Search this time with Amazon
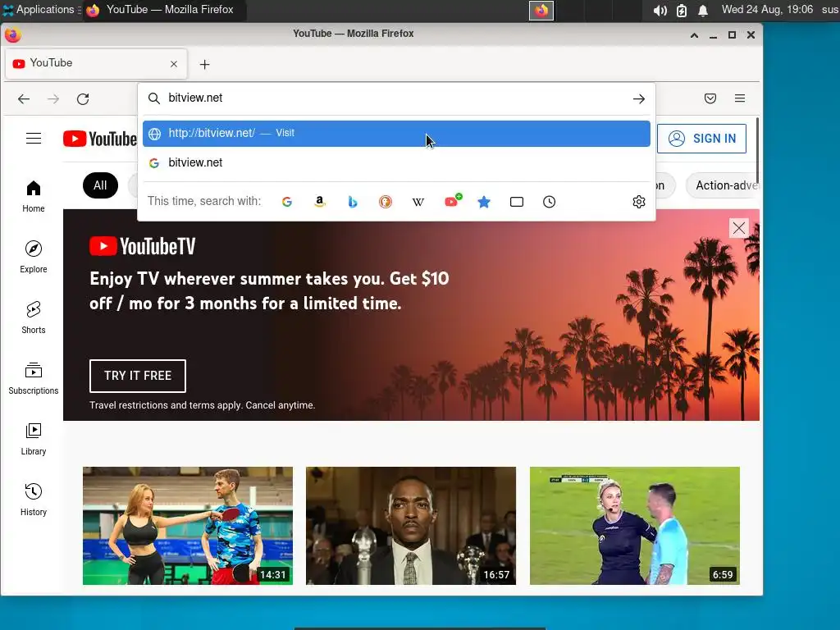Image resolution: width=840 pixels, height=630 pixels. (x=320, y=202)
